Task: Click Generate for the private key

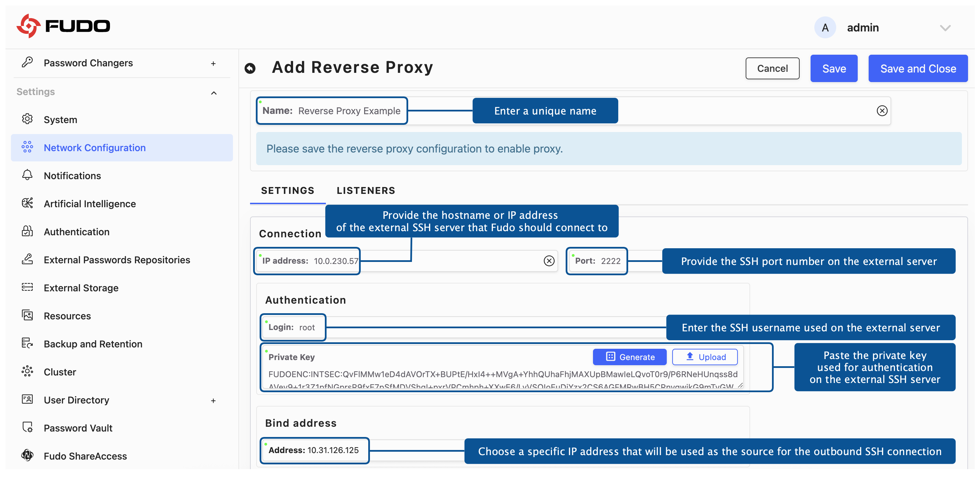Action: [630, 357]
